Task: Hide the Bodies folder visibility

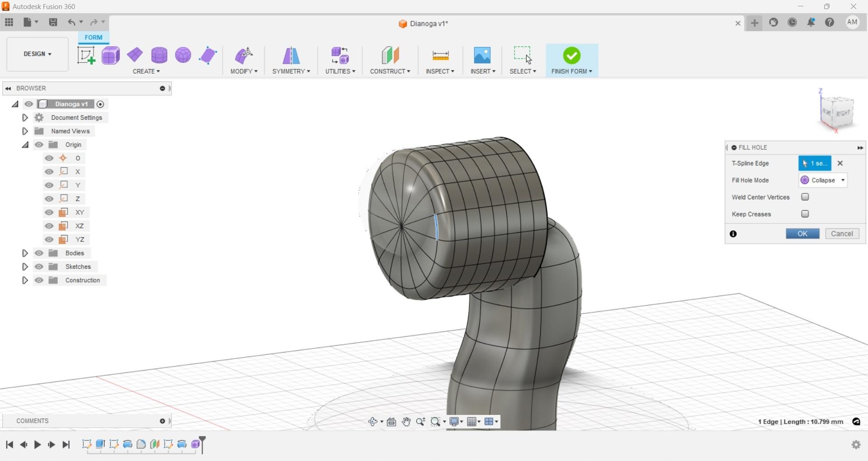Action: point(39,253)
